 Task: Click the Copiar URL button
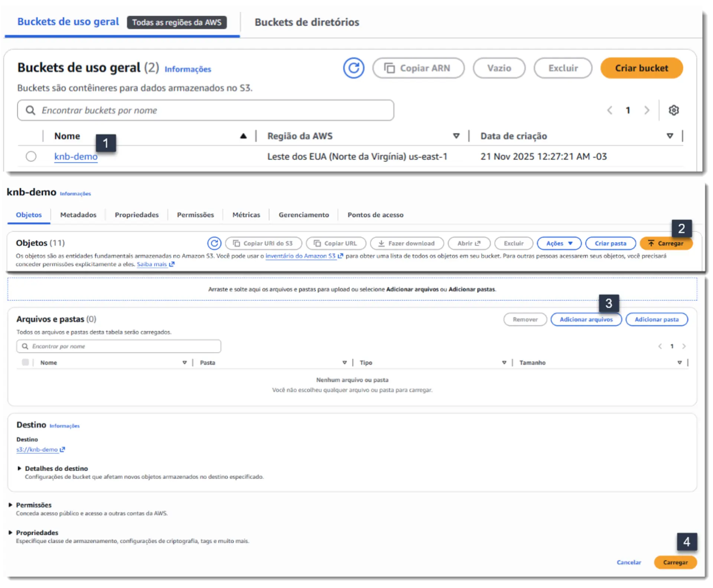click(x=336, y=243)
